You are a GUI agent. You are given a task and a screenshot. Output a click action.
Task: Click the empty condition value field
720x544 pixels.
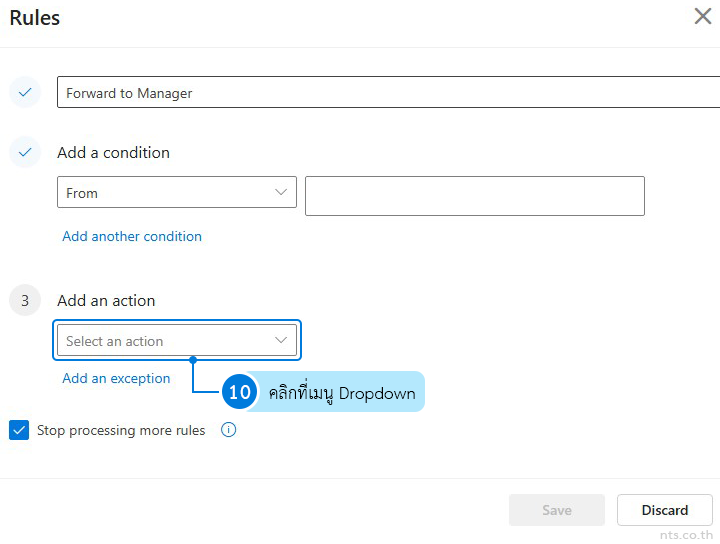[x=475, y=196]
